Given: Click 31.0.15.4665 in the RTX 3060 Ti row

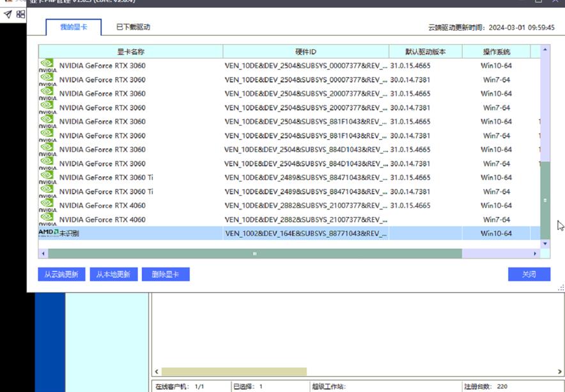Looking at the screenshot, I should (x=410, y=177).
